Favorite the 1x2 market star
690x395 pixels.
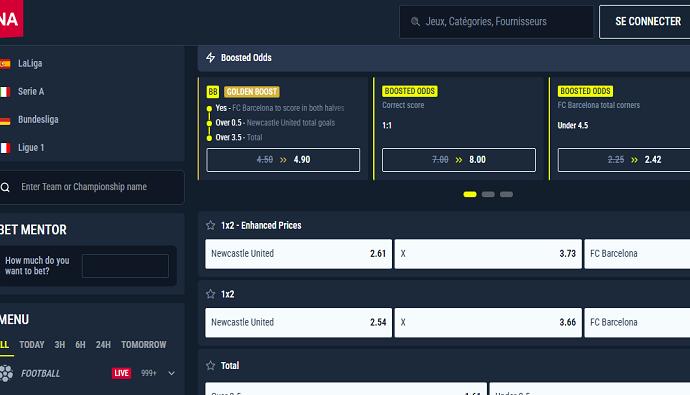[210, 294]
